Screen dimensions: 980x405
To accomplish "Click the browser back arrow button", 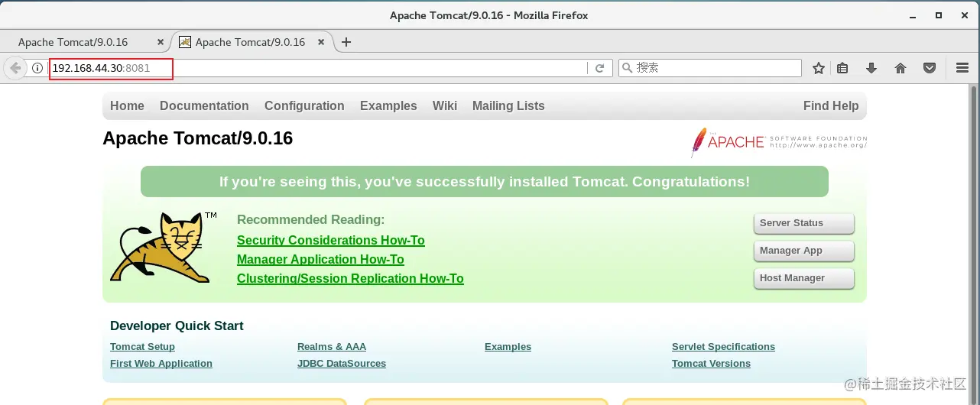I will [15, 68].
